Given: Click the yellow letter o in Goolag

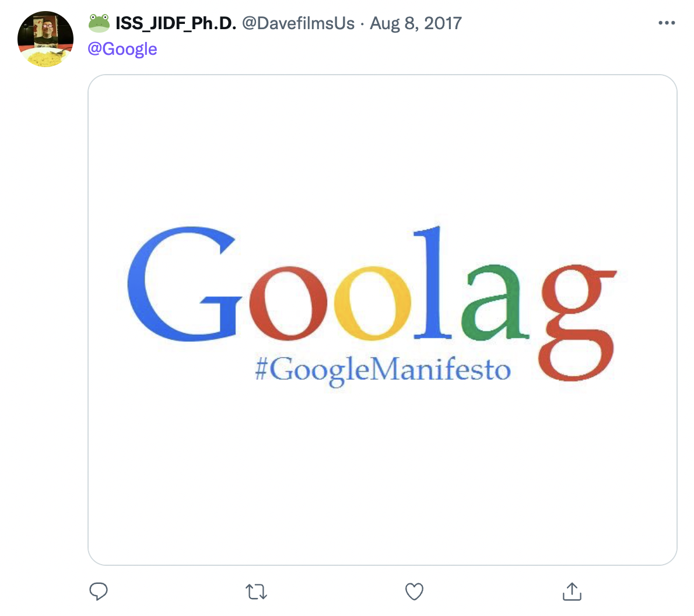Looking at the screenshot, I should (372, 303).
